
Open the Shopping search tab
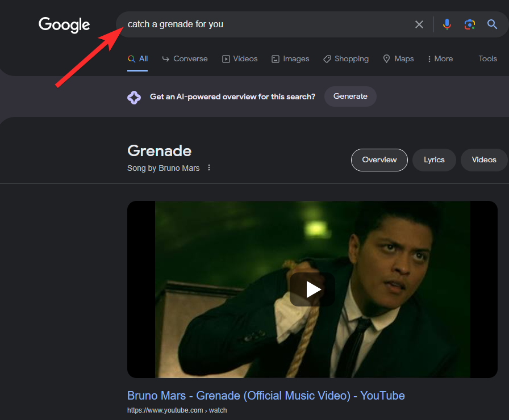pos(346,58)
